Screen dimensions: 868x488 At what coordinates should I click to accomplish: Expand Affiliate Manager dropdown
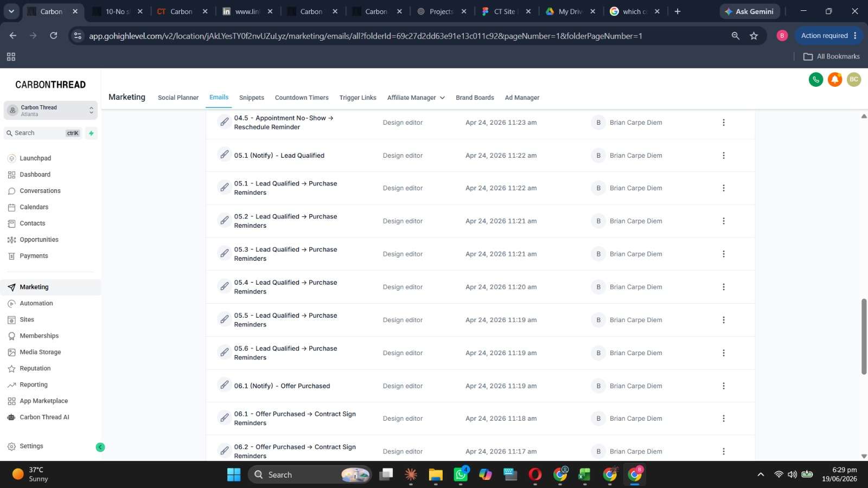(416, 98)
